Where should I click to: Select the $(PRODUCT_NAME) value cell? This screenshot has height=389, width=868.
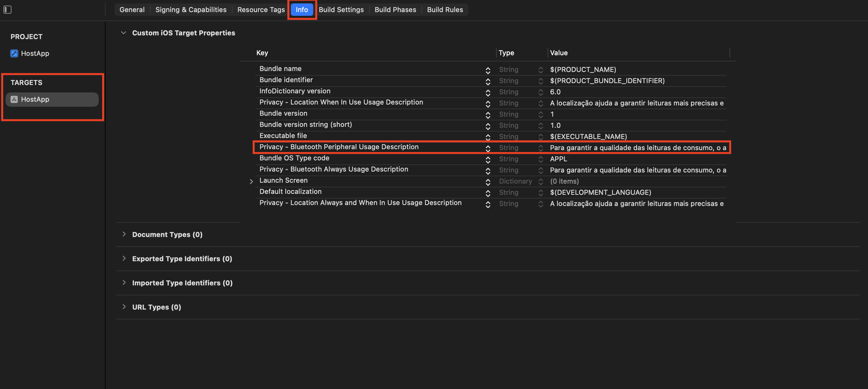click(583, 70)
